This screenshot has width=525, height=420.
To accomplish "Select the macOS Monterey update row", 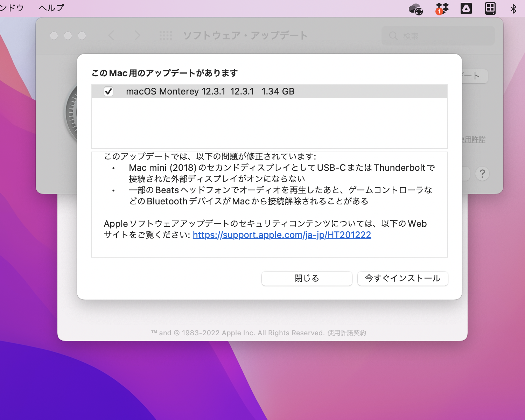I will click(245, 91).
